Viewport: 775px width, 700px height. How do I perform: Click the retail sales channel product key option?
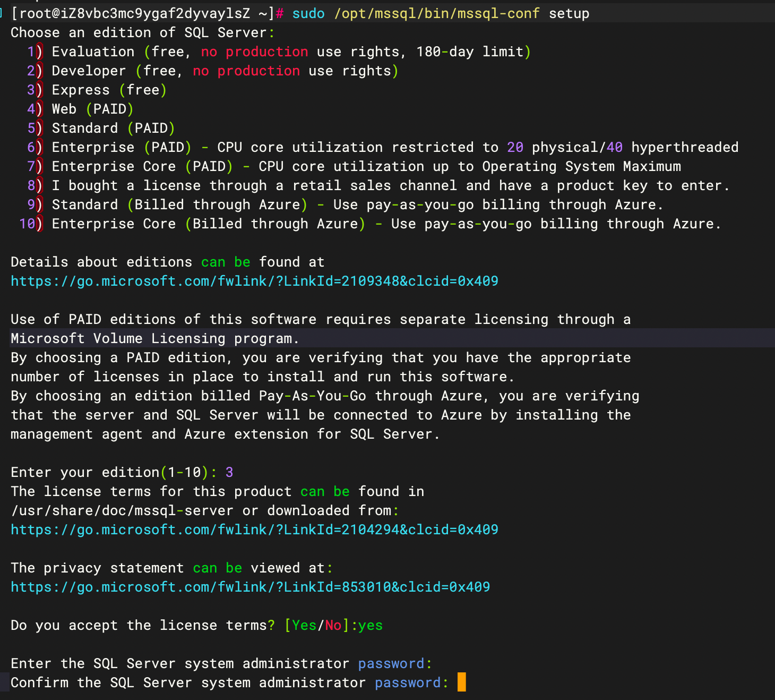pyautogui.click(x=390, y=185)
